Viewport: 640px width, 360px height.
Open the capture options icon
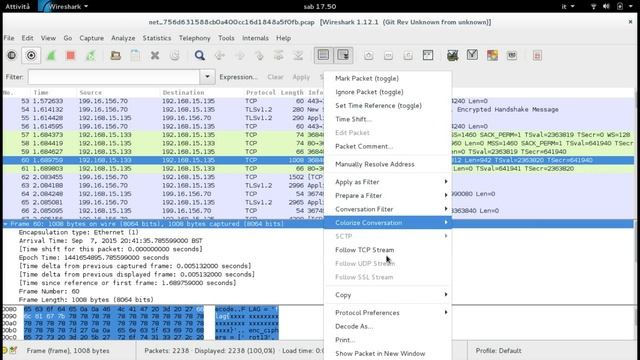click(31, 55)
